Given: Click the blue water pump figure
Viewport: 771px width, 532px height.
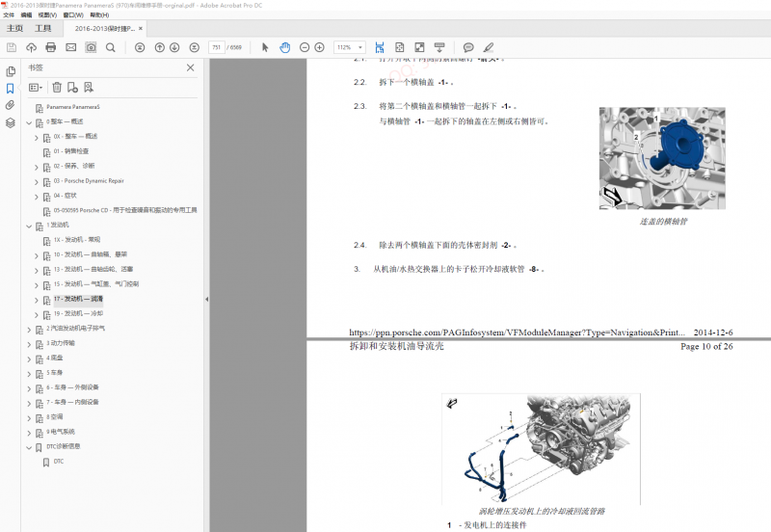Looking at the screenshot, I should click(x=662, y=158).
